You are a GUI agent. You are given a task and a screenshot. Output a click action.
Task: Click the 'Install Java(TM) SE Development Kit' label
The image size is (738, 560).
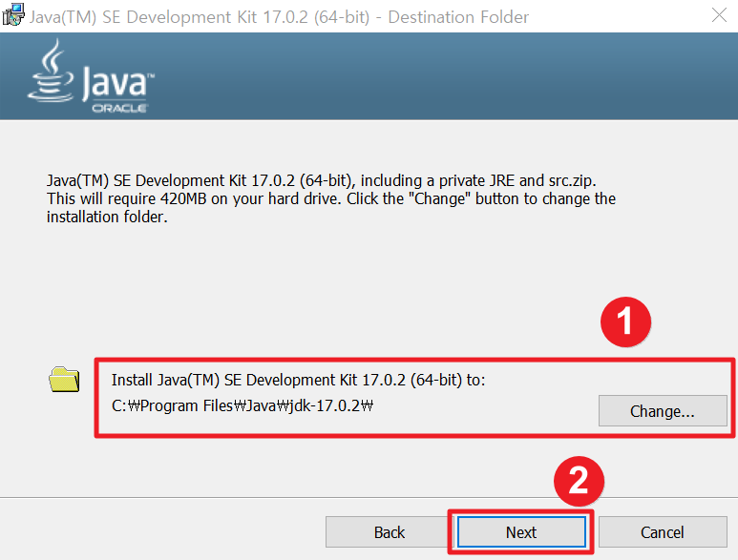(x=298, y=380)
